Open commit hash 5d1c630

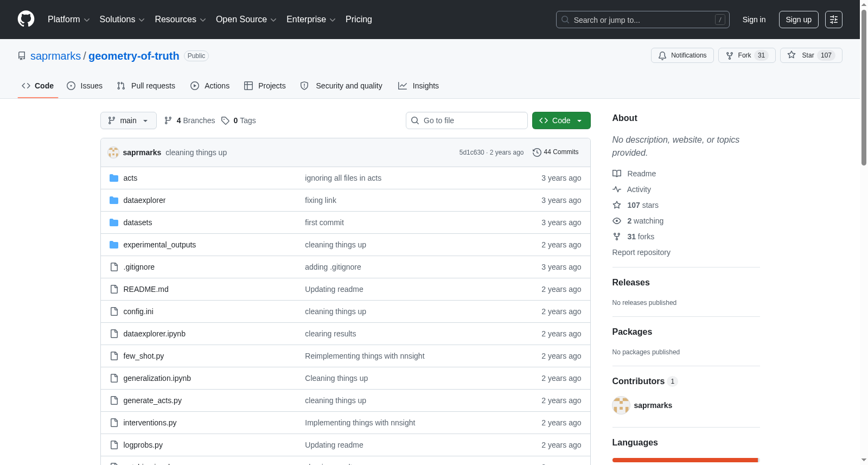click(x=471, y=152)
